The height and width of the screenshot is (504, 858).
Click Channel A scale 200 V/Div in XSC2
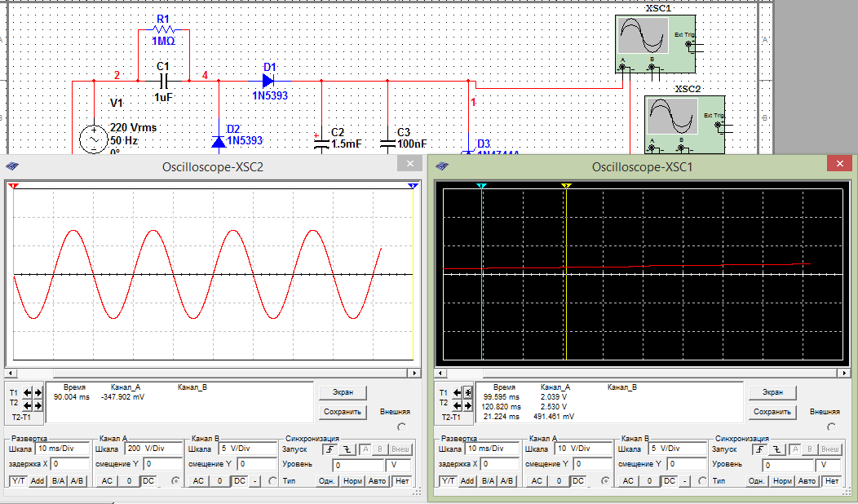click(x=154, y=449)
